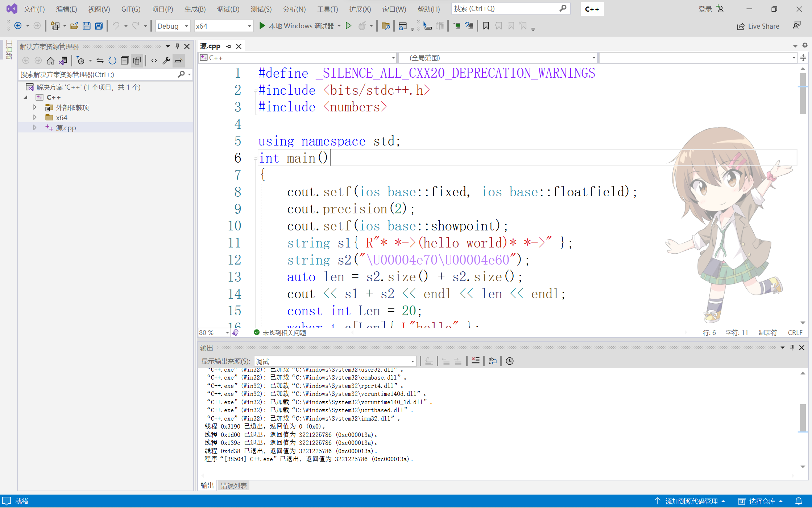Click the clock icon in Output toolbar

tap(510, 361)
